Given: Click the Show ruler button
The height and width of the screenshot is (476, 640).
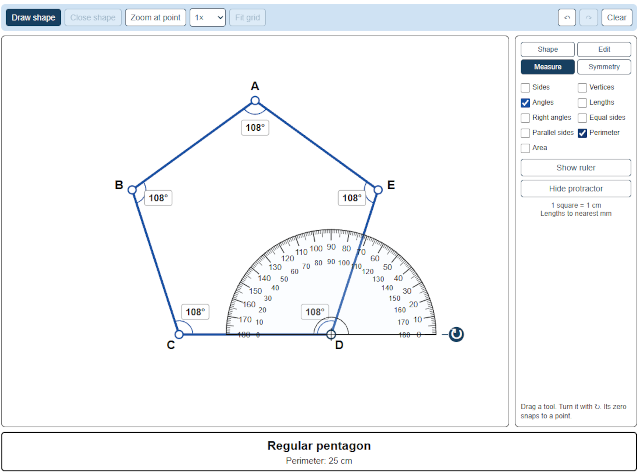Looking at the screenshot, I should pyautogui.click(x=576, y=168).
